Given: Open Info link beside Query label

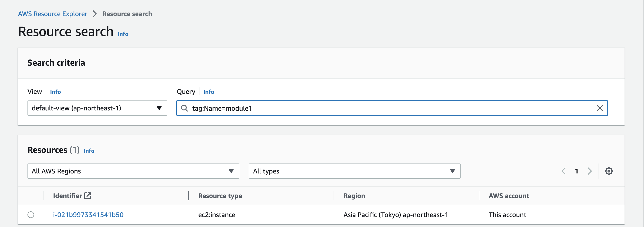Looking at the screenshot, I should pos(209,92).
